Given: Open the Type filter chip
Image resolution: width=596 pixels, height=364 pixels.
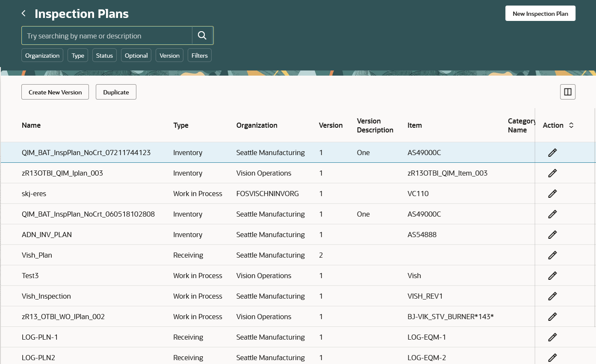Looking at the screenshot, I should point(77,55).
